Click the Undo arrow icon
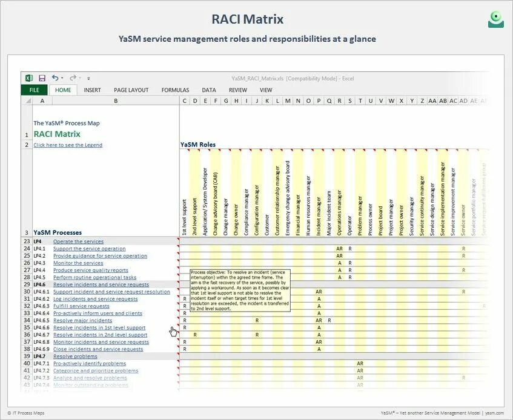Screen dimensions: 513x420 pos(55,78)
